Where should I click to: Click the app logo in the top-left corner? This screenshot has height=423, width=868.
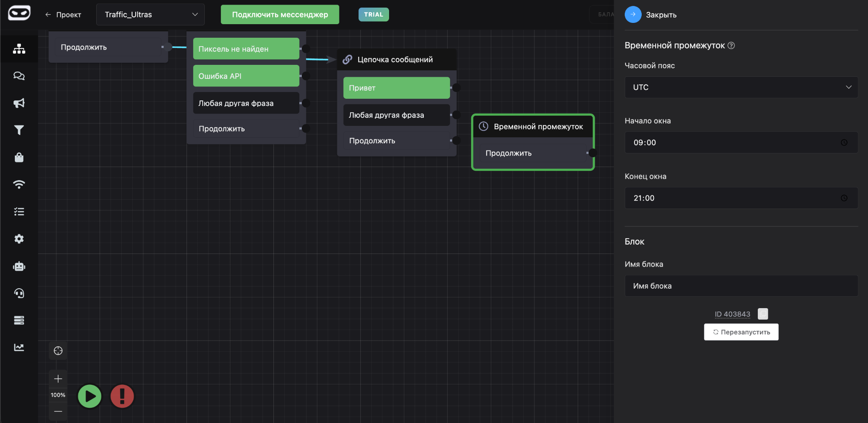coord(19,13)
